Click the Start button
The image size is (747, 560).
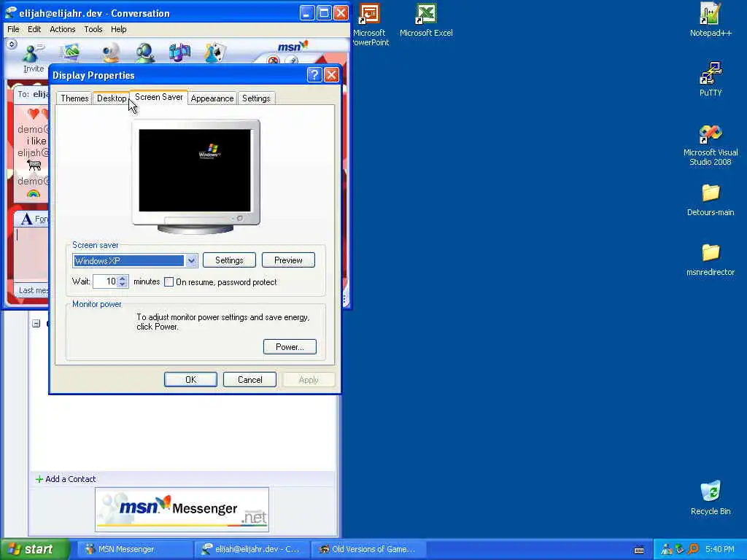click(x=34, y=549)
